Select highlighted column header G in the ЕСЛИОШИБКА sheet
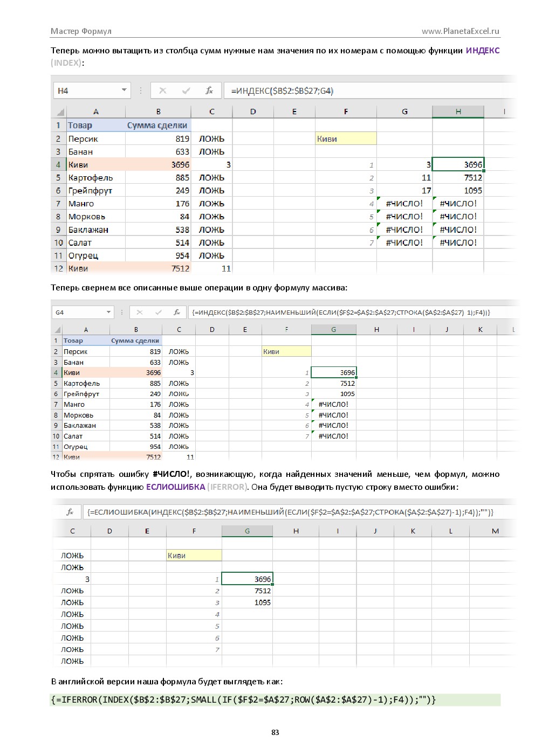Screen dimensions: 535x756 (247, 531)
